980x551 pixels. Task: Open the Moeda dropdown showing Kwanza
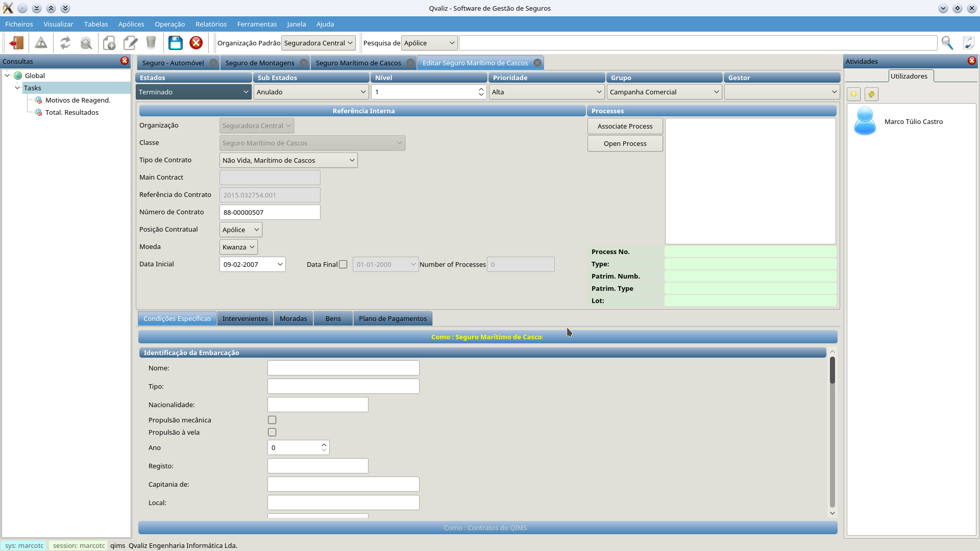coord(238,247)
